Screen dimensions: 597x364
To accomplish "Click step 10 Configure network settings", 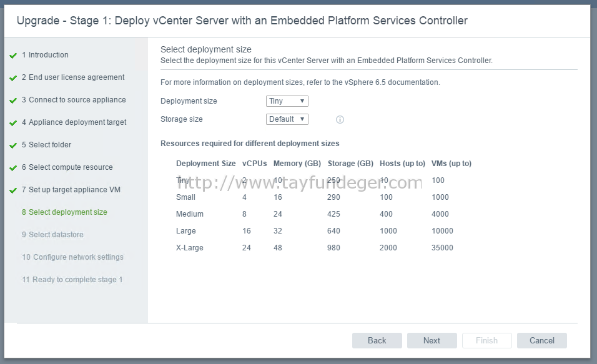I will [72, 257].
